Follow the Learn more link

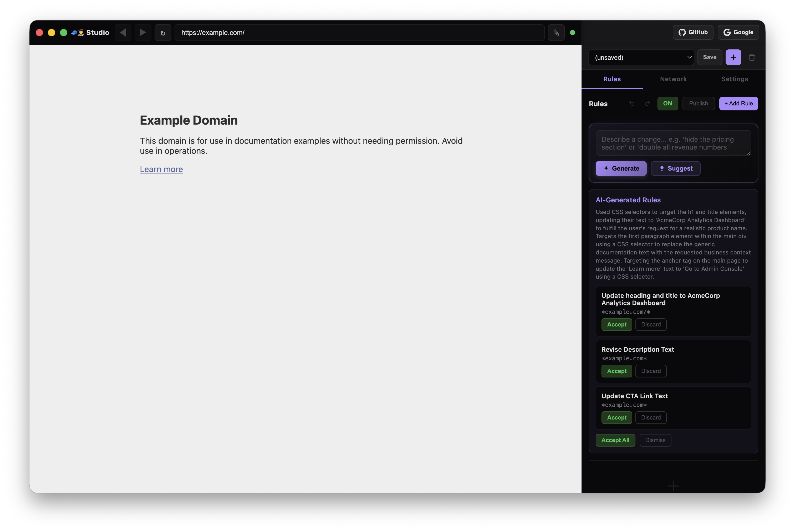click(x=161, y=169)
